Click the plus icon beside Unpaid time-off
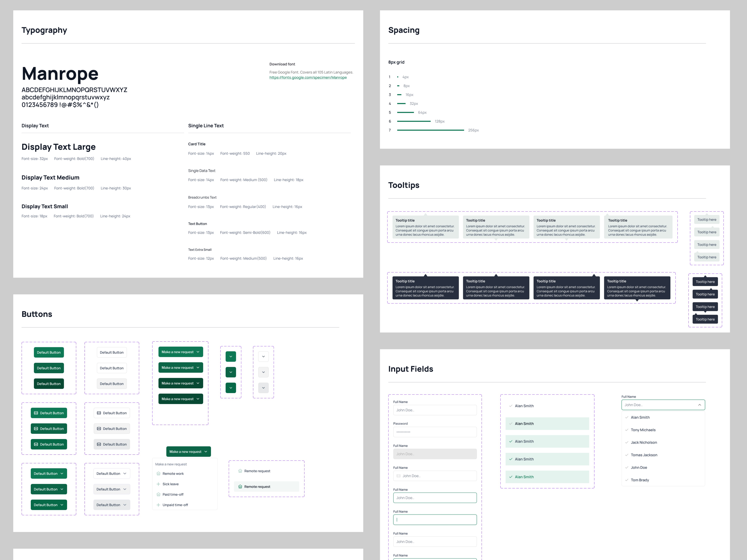This screenshot has width=747, height=560. (158, 505)
